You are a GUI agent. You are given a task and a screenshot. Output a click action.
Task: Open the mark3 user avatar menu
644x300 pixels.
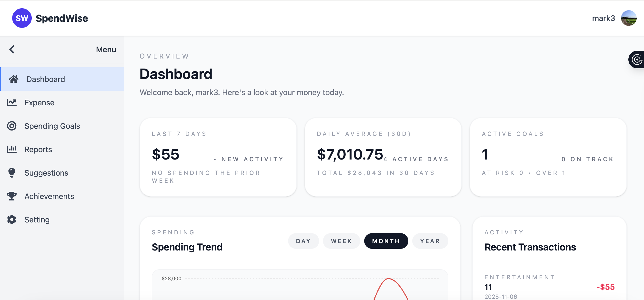[628, 18]
